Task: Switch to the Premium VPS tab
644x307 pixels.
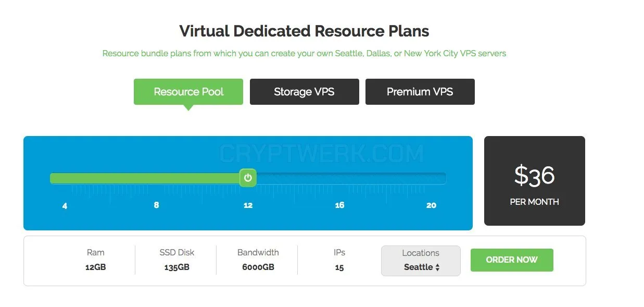Action: (x=420, y=92)
